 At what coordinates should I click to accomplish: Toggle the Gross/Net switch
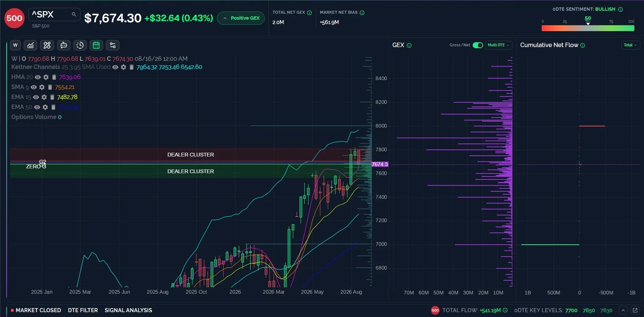click(x=478, y=45)
